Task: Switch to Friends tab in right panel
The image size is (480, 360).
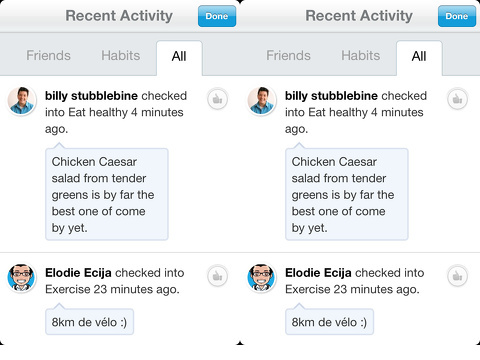Action: [288, 55]
